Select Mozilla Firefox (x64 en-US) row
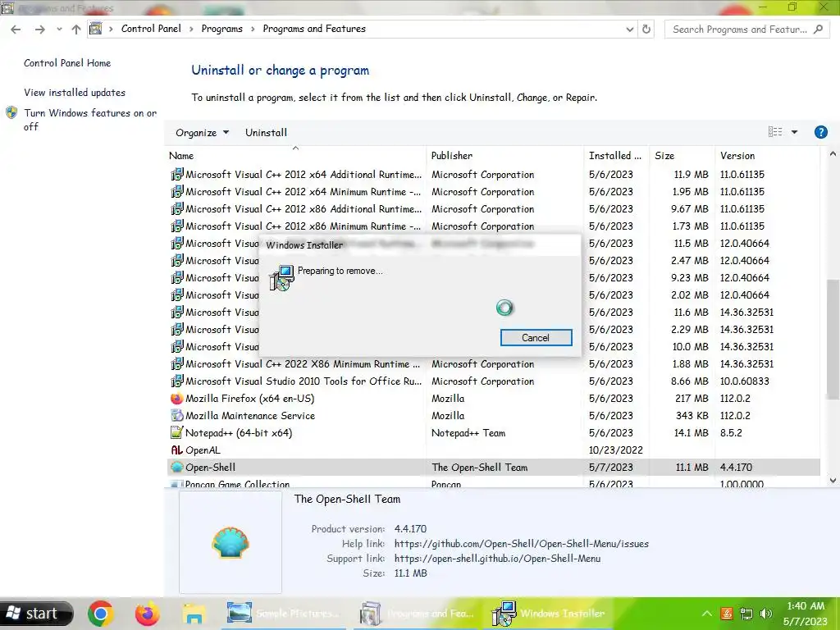This screenshot has height=630, width=840. coord(493,399)
